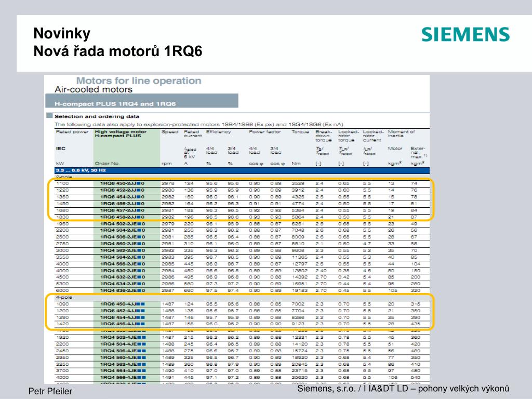Viewport: 532px width, 399px height.
Task: Click order number "1RQ6 456-2JJ"
Action: pyautogui.click(x=123, y=204)
